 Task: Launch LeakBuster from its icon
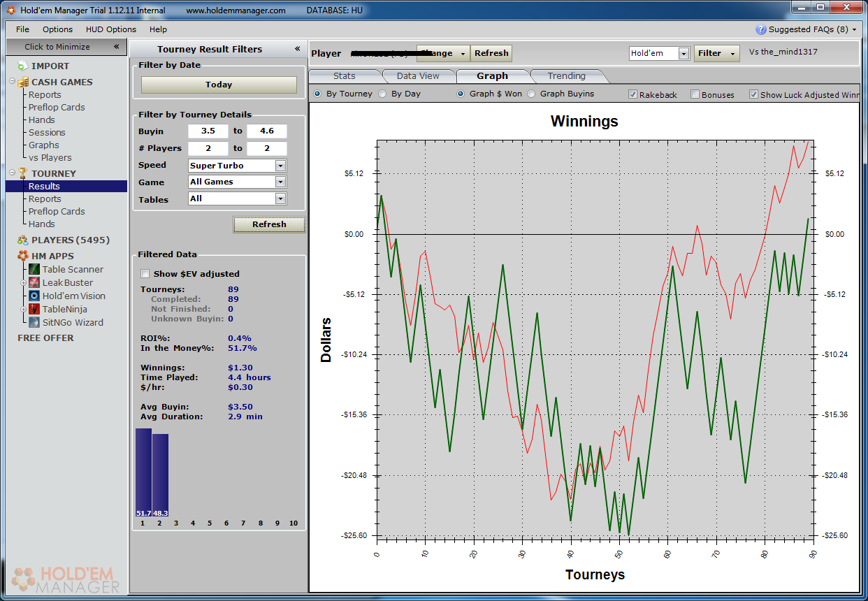point(34,282)
